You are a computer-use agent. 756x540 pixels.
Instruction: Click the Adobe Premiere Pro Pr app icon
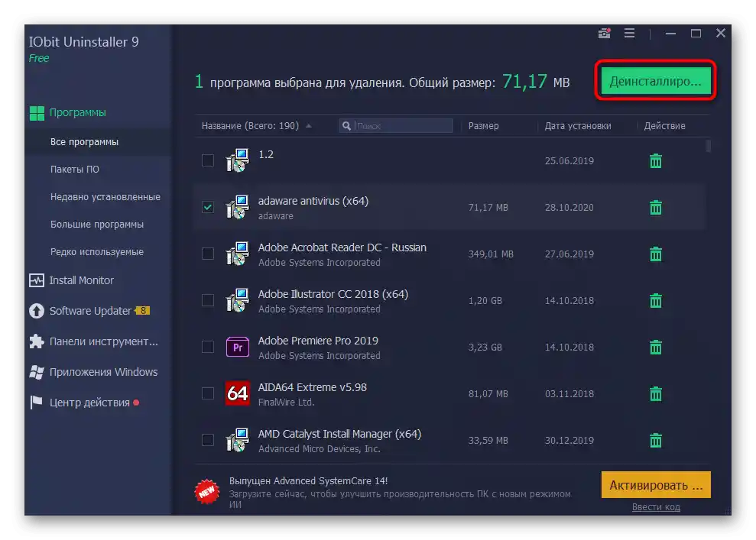coord(238,348)
